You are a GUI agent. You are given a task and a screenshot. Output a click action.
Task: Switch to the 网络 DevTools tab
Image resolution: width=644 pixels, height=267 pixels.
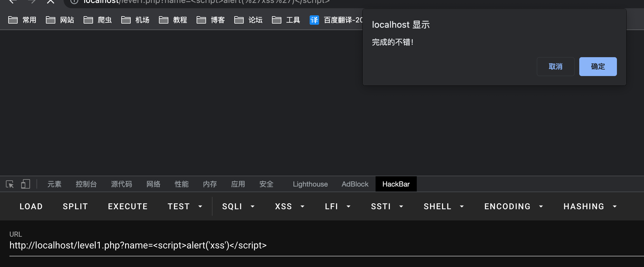153,184
